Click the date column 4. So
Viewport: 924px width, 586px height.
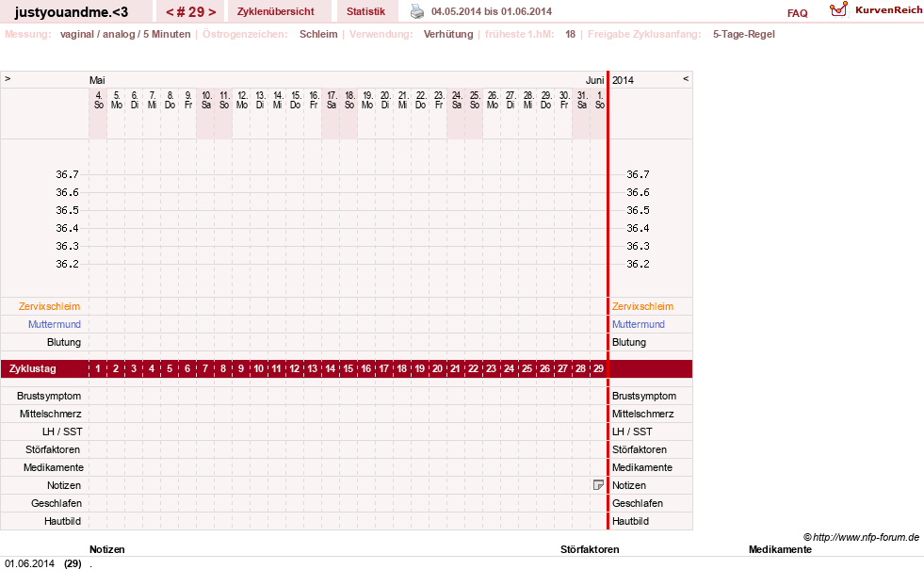[x=98, y=100]
